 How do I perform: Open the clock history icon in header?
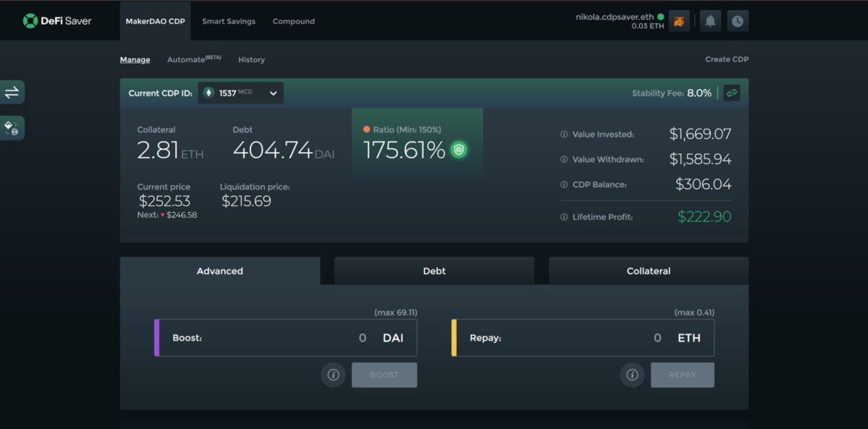737,21
